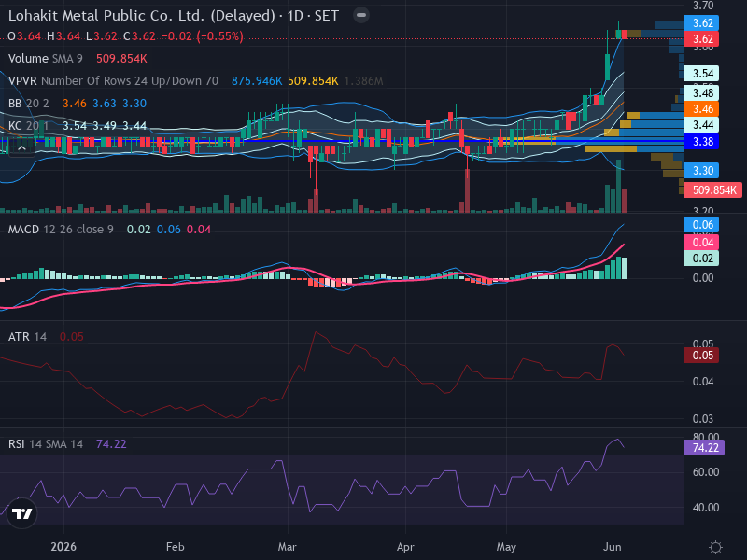The height and width of the screenshot is (560, 747).
Task: Click the MACD 0.06 axis label
Action: tap(701, 225)
